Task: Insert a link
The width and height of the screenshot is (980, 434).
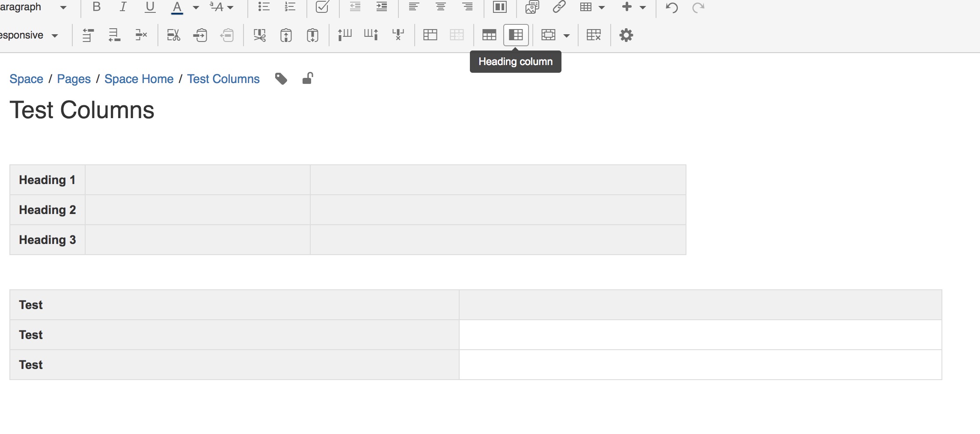Action: [560, 7]
